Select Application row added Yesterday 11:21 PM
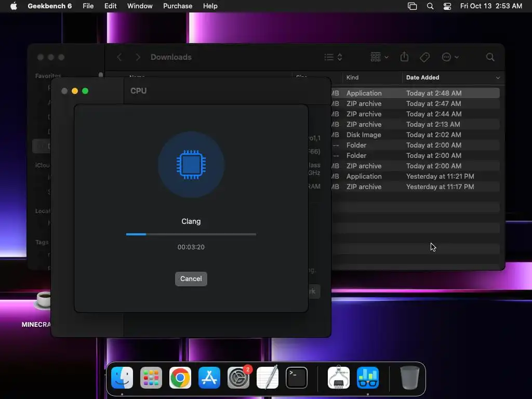 click(415, 177)
